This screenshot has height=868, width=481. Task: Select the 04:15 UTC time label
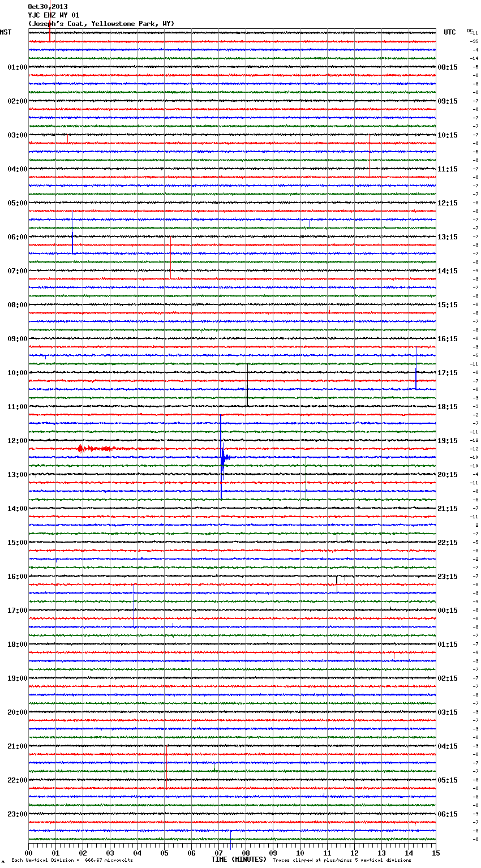(x=448, y=746)
